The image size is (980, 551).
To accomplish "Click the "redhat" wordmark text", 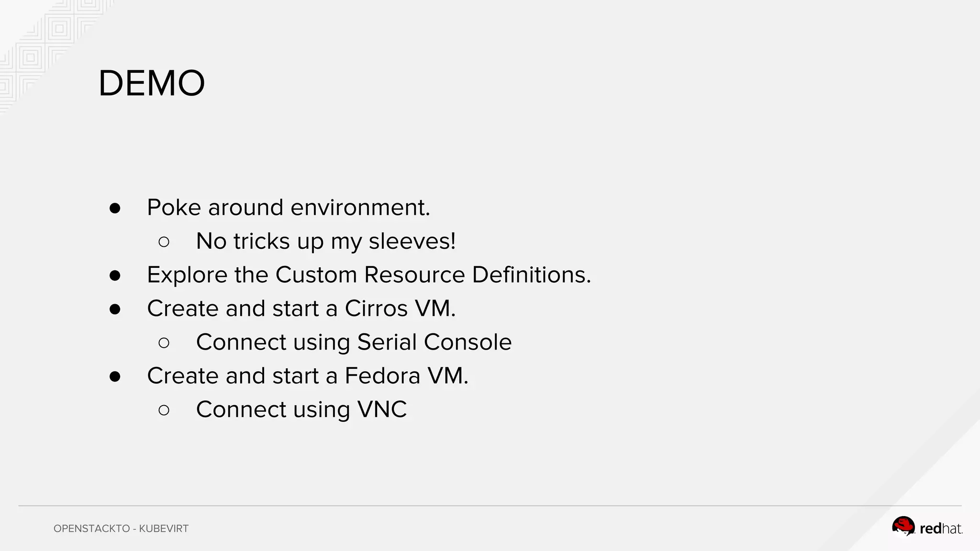I will tap(941, 529).
